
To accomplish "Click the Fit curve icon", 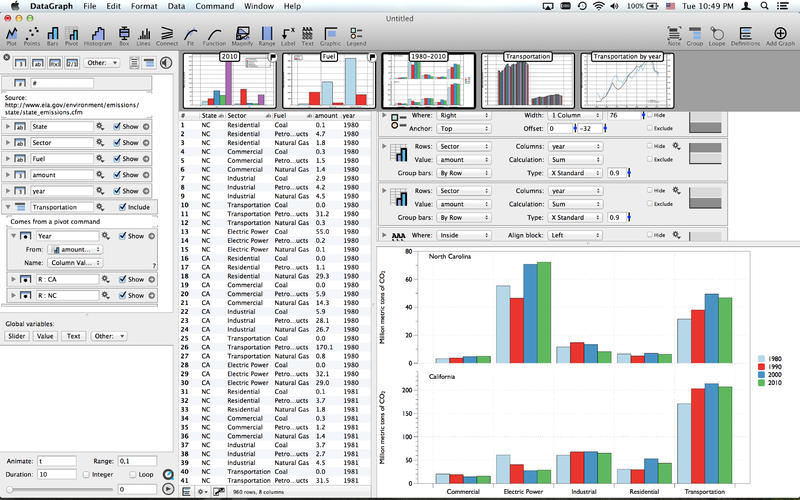I will (189, 35).
